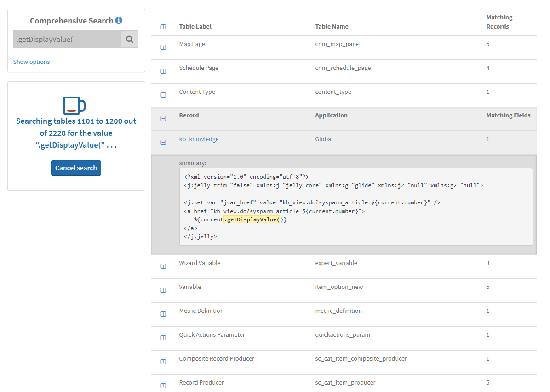The height and width of the screenshot is (392, 550).
Task: Expand the Wizard Variable row
Action: coord(163,266)
